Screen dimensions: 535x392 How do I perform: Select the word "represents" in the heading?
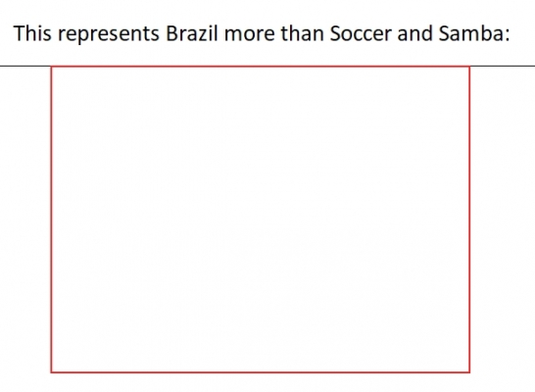click(x=109, y=35)
